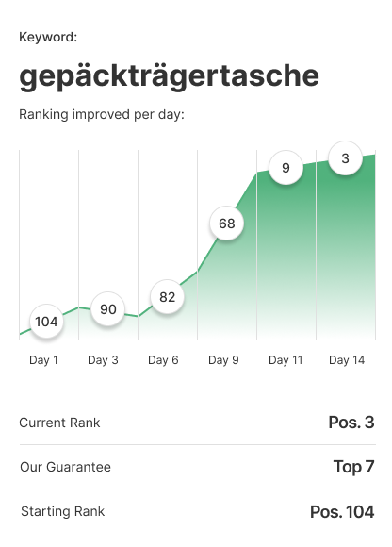Select the 90 rank marker
Screen dimensions: 392x547
pyautogui.click(x=108, y=309)
